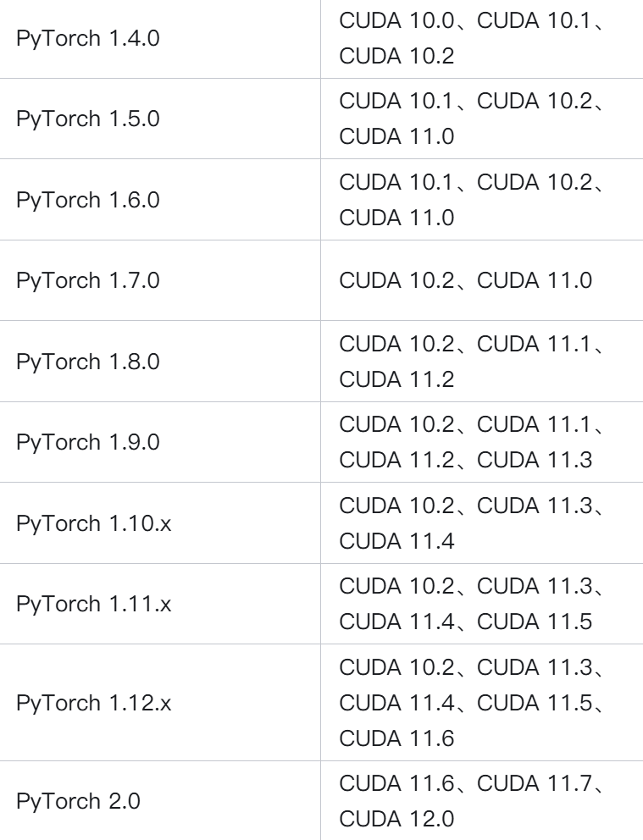
Task: Select the PyTorch 1.10.x entry
Action: (x=94, y=524)
